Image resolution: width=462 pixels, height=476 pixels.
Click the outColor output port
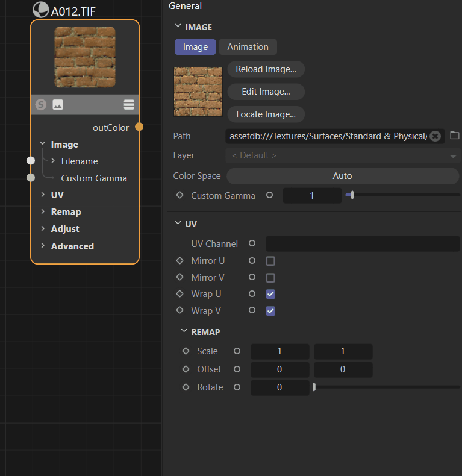[x=139, y=127]
